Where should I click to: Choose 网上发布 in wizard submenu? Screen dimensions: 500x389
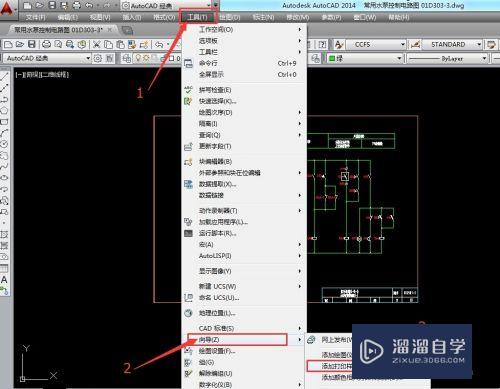[330, 340]
